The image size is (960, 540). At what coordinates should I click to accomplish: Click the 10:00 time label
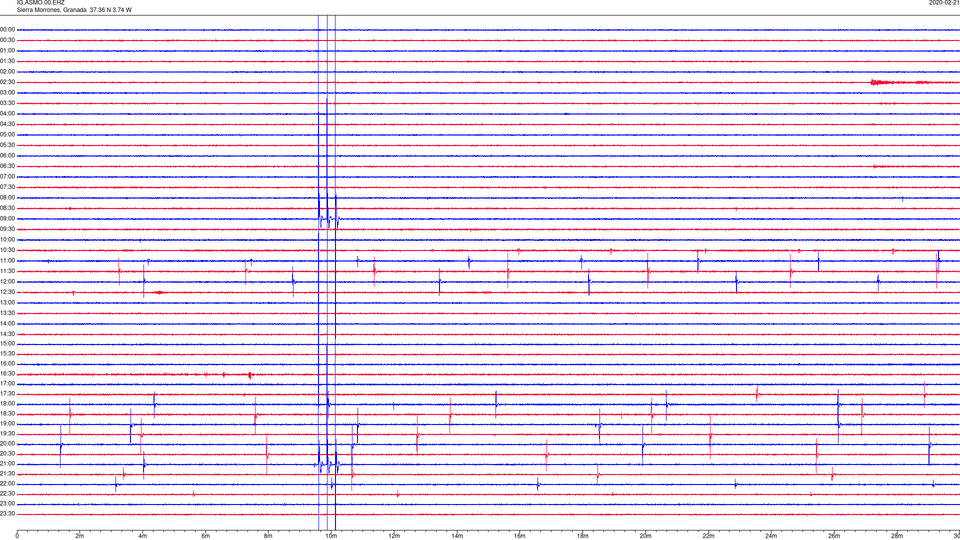8,239
